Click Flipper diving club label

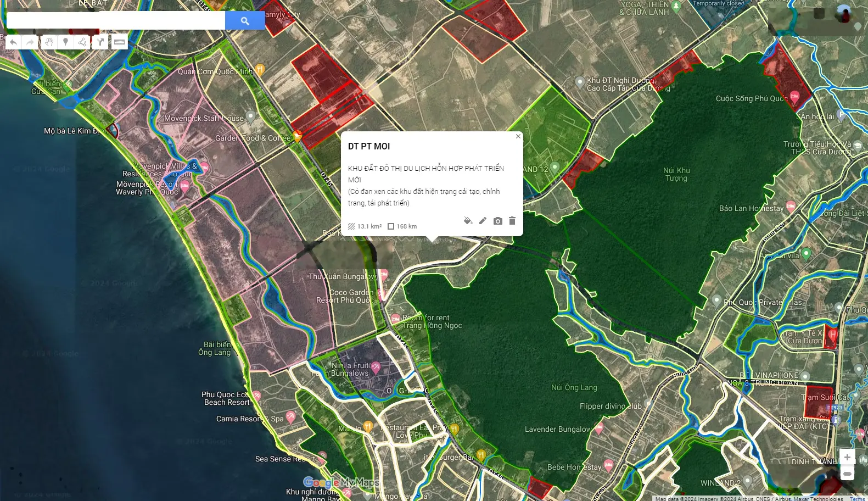pyautogui.click(x=611, y=406)
